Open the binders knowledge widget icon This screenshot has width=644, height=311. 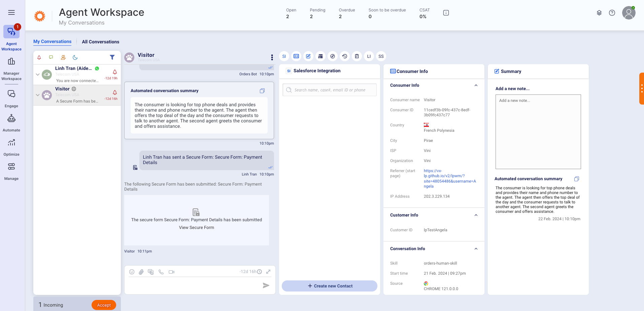(x=320, y=56)
